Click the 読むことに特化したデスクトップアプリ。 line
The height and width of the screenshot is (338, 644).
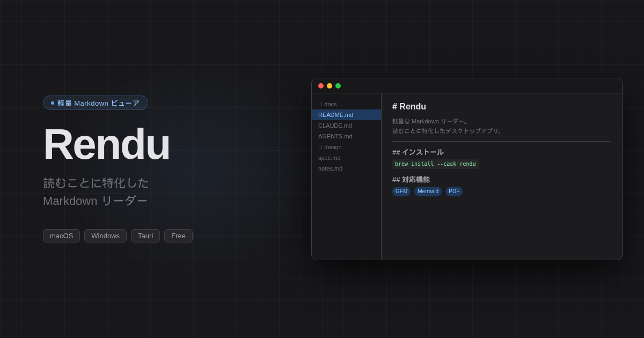click(x=448, y=131)
